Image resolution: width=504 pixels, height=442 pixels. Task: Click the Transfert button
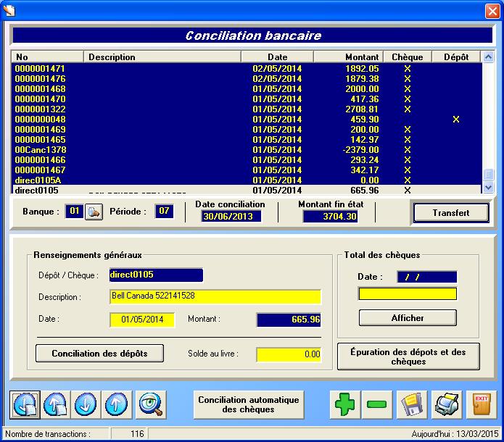point(450,213)
